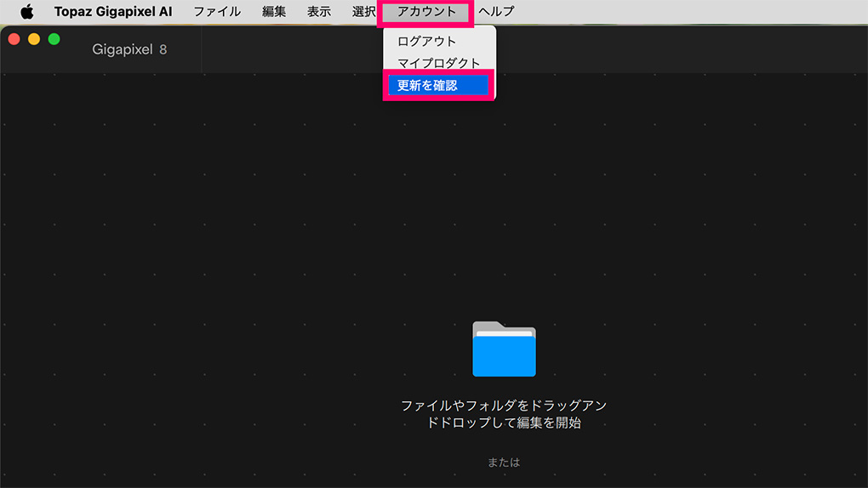The width and height of the screenshot is (868, 488).
Task: Open the ファイル menu
Action: (217, 12)
